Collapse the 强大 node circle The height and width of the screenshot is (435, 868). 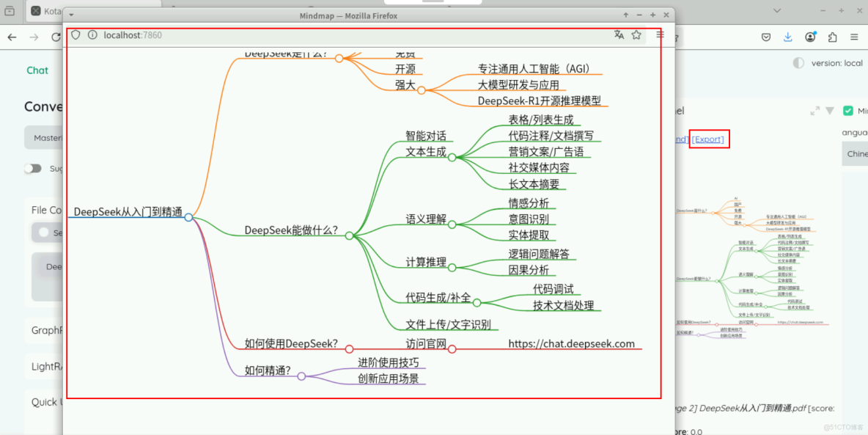pos(422,90)
